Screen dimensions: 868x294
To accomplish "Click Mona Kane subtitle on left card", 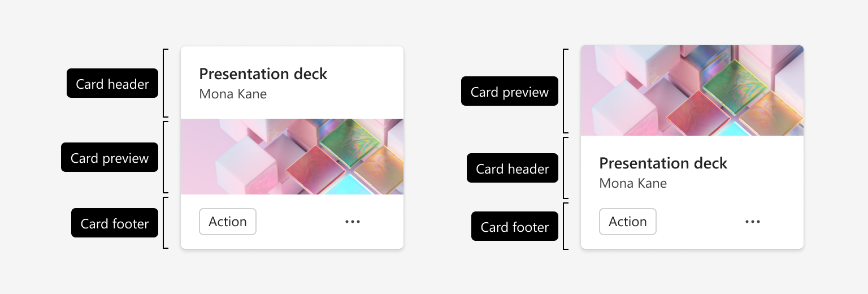I will (x=233, y=94).
